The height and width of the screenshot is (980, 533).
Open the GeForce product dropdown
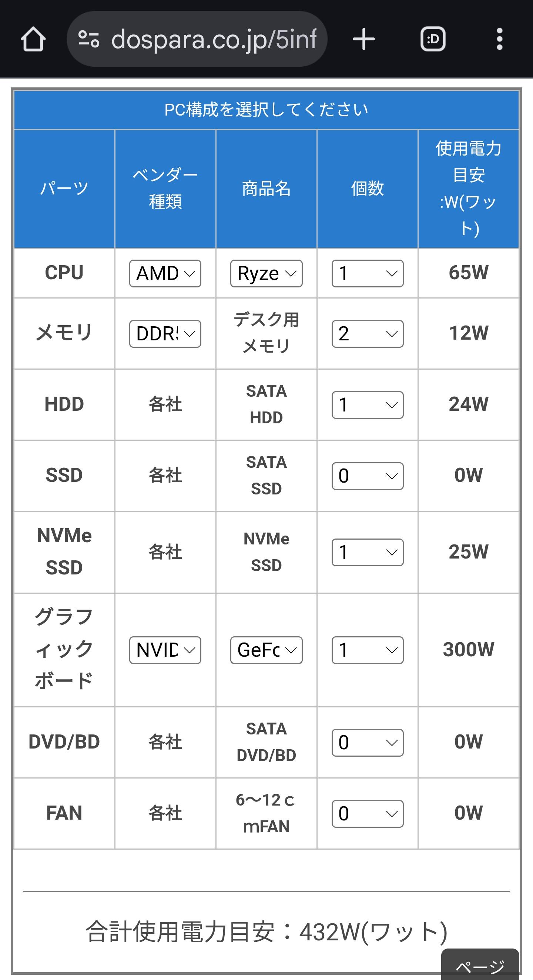click(x=266, y=650)
